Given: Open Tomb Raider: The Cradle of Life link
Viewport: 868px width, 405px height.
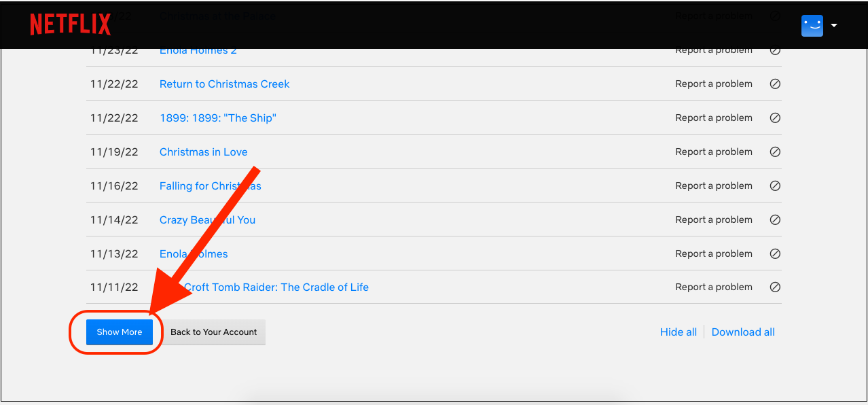Looking at the screenshot, I should 264,287.
